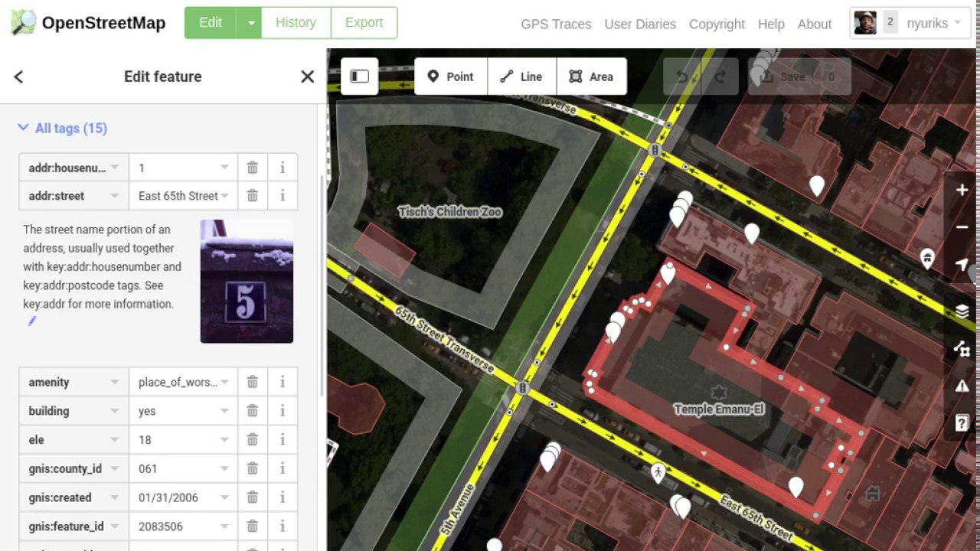
Task: Show info for gnis:county_id tag
Action: click(x=283, y=468)
